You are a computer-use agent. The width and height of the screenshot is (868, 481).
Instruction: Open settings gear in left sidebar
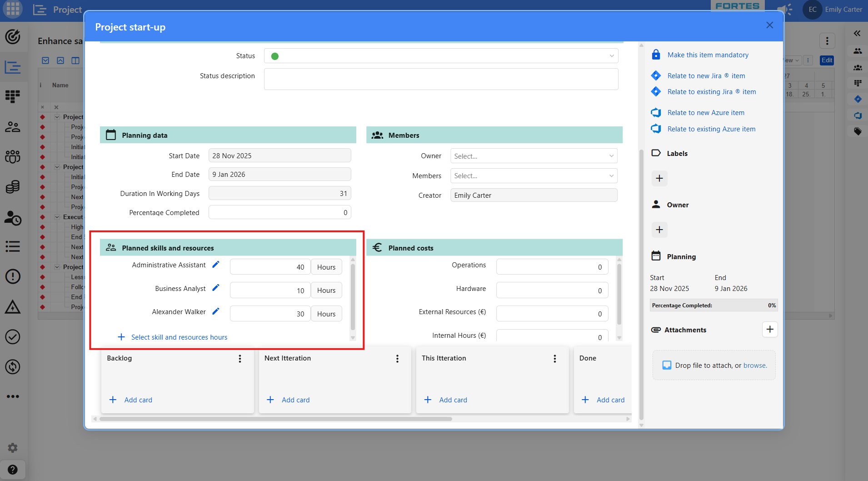pos(13,448)
